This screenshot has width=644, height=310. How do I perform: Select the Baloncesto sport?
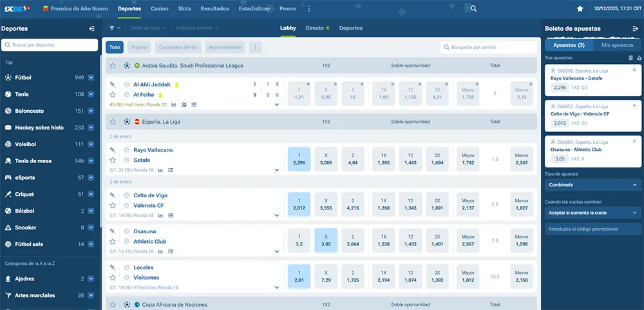click(x=29, y=111)
